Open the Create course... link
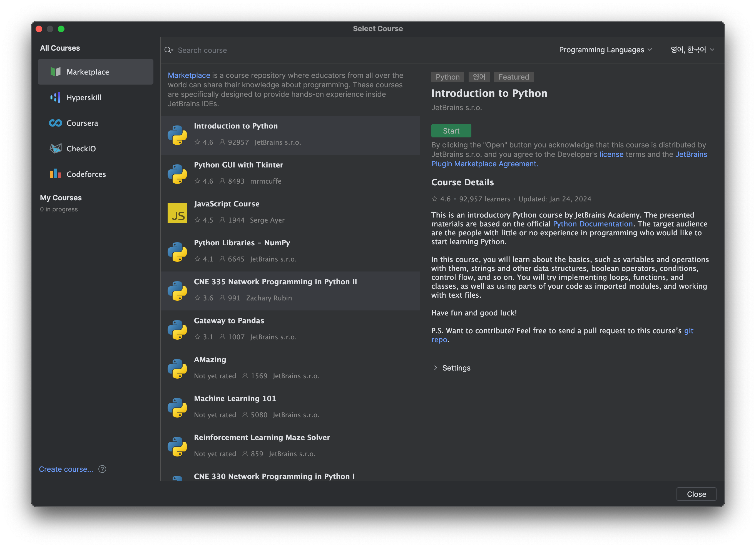 pyautogui.click(x=66, y=469)
